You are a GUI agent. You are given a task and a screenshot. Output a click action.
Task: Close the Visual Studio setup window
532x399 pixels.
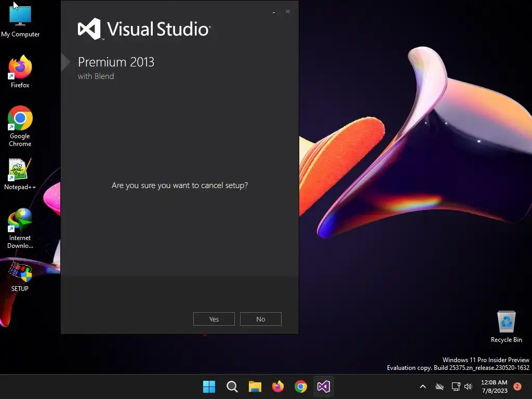click(x=288, y=11)
